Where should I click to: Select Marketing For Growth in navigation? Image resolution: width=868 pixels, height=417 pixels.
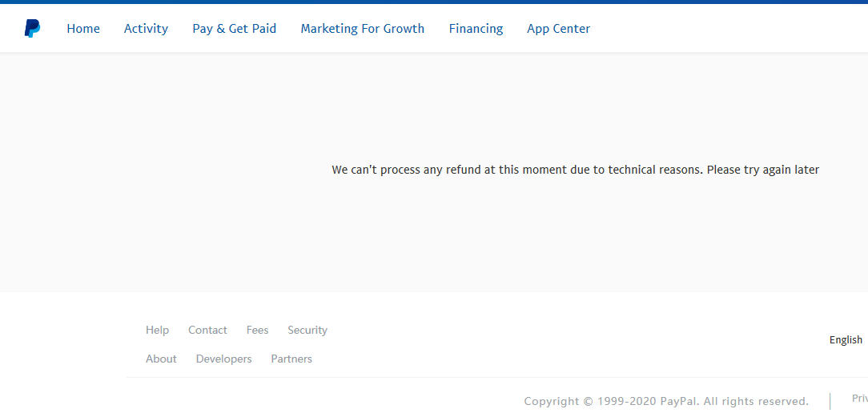tap(362, 29)
